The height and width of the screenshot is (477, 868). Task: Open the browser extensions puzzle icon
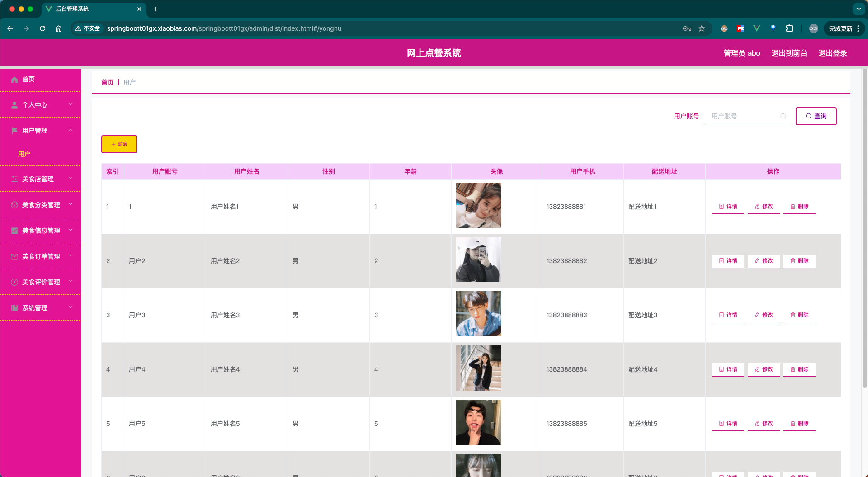[789, 28]
